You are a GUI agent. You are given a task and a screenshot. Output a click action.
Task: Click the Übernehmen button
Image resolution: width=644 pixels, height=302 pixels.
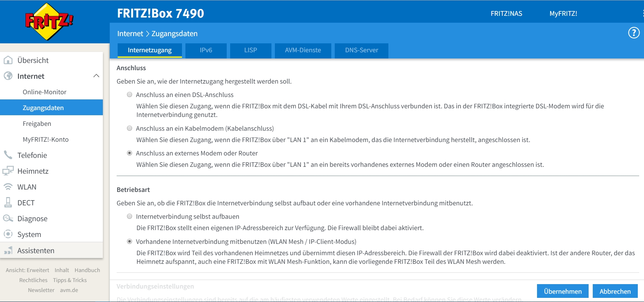point(563,291)
